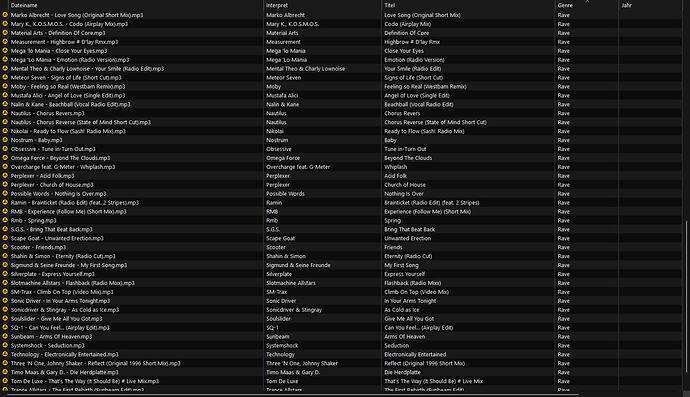Click the file icon beside Rmb - Spring.mp3
This screenshot has width=690, height=397.
tap(5, 220)
